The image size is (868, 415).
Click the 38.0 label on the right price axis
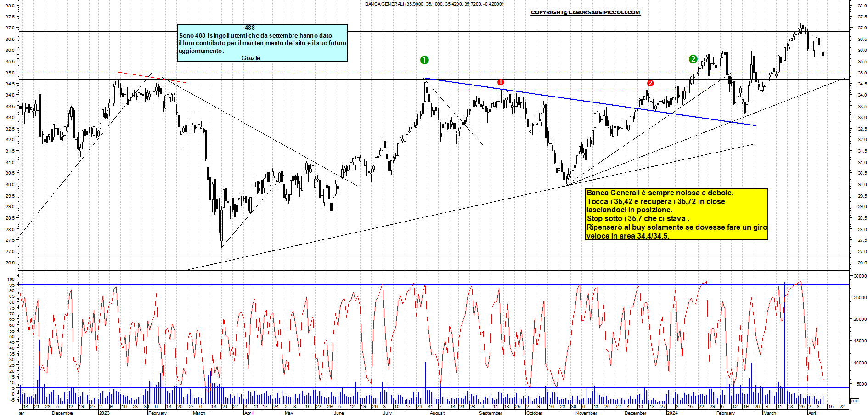(x=862, y=6)
